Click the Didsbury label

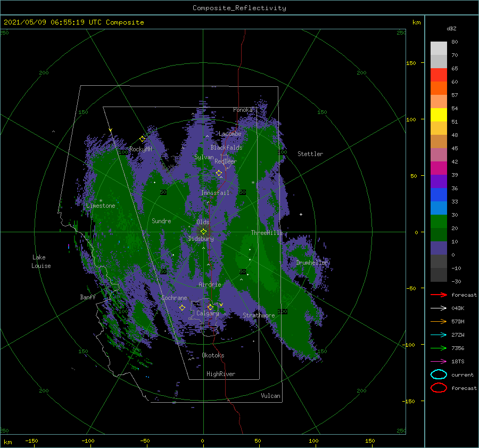pos(201,239)
